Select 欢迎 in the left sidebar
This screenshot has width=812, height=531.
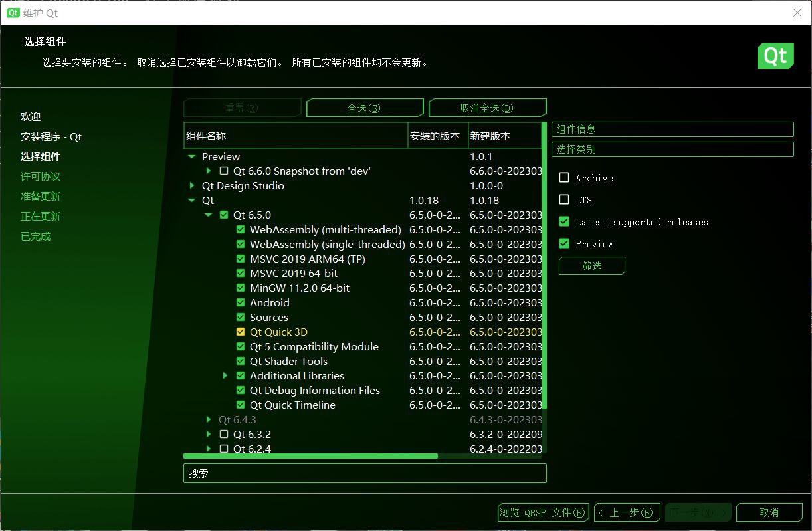click(31, 116)
